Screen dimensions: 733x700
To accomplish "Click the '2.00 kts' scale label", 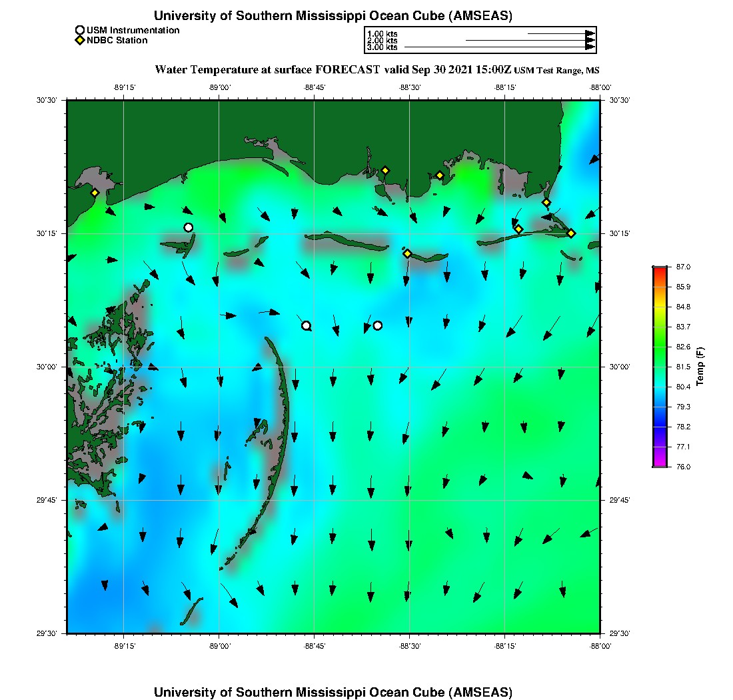I will tap(382, 40).
